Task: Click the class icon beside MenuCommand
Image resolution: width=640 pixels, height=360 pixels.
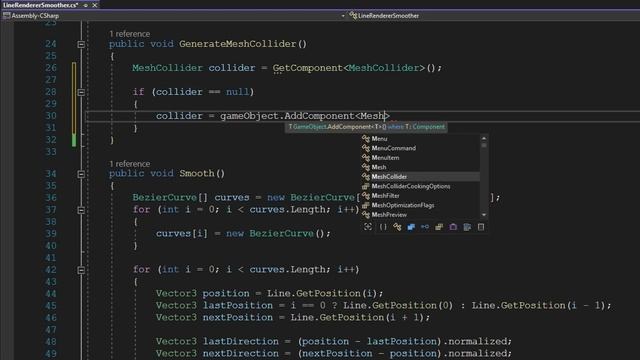Action: pos(366,148)
